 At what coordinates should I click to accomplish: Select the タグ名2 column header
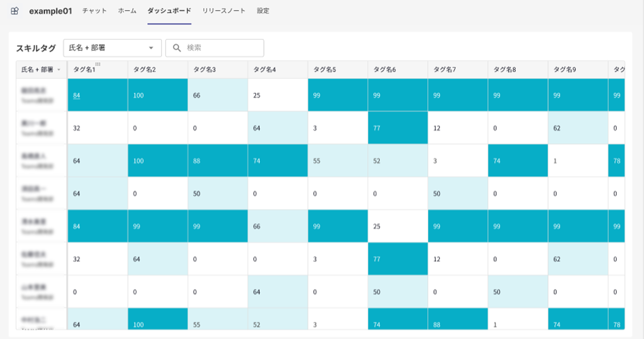pyautogui.click(x=145, y=70)
